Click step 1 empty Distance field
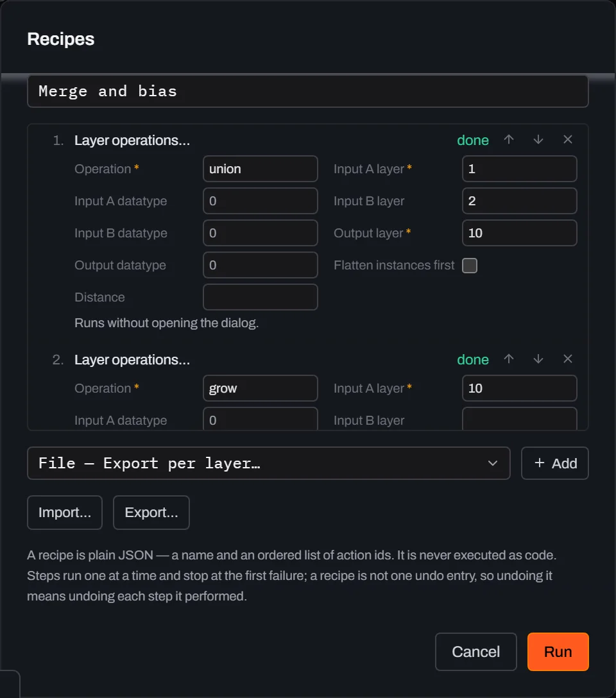This screenshot has height=698, width=616. pos(261,297)
